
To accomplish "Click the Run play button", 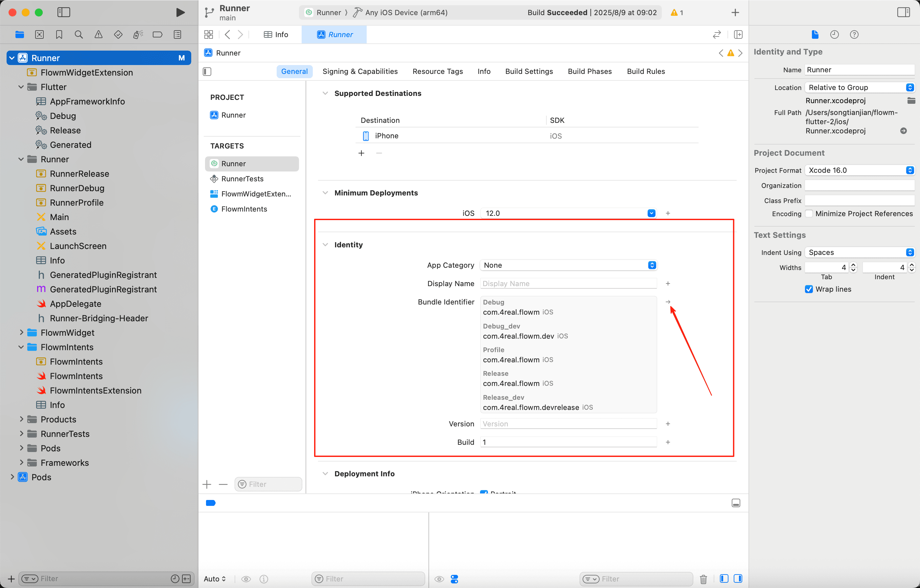I will [180, 12].
